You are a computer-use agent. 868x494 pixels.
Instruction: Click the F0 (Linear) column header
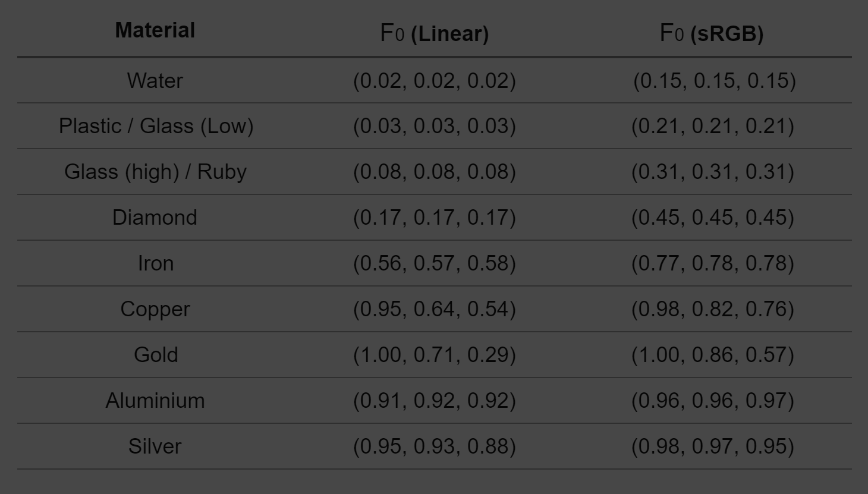pos(434,33)
